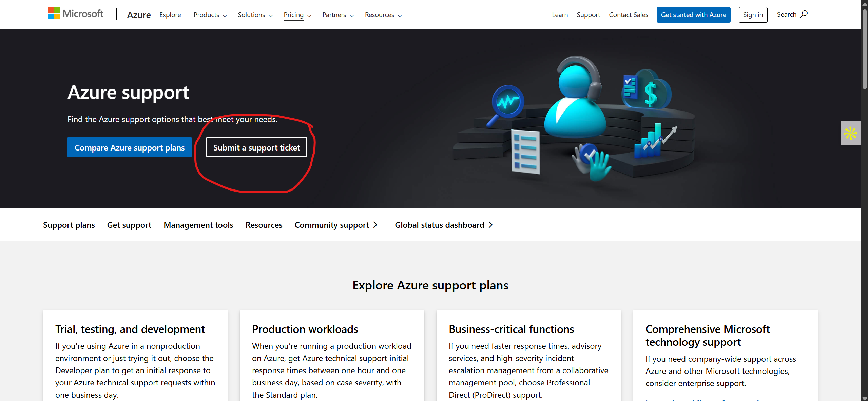This screenshot has width=868, height=401.
Task: Click the yellow starburst feedback widget
Action: pos(850,133)
